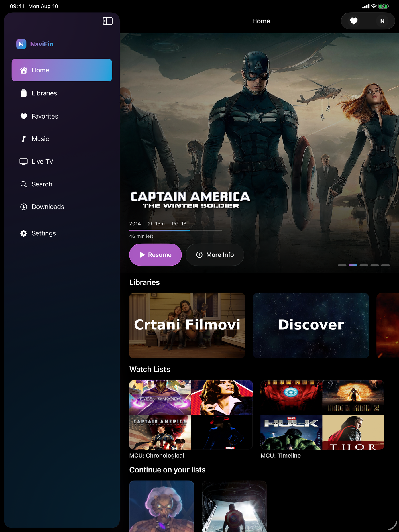This screenshot has height=532, width=399.
Task: Click the playback progress bar
Action: click(176, 231)
